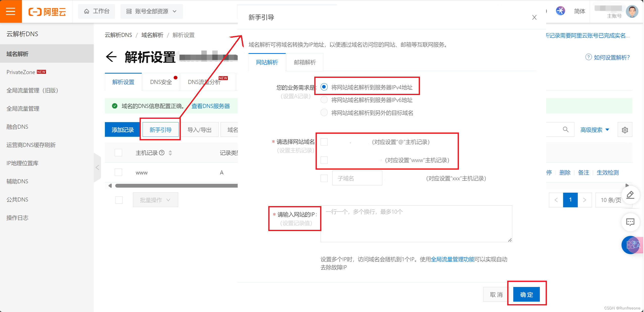Select the 邮箱解析 tab in dialog
This screenshot has height=312, width=644.
[x=305, y=62]
